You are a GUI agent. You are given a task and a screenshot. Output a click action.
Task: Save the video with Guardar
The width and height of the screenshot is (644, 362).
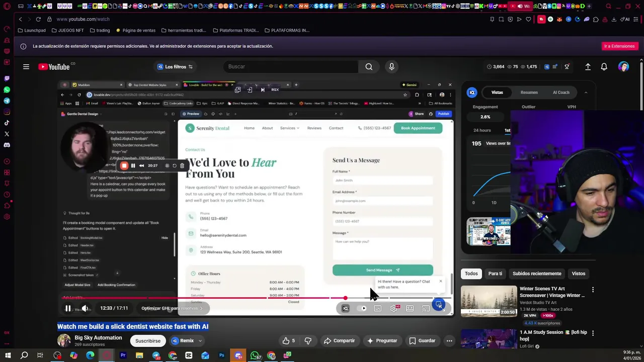coord(422,341)
